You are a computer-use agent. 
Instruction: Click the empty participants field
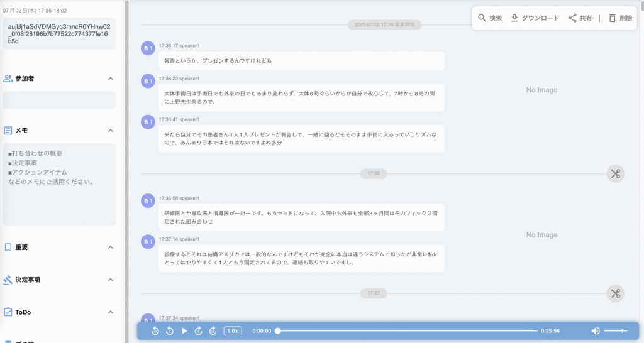59,100
